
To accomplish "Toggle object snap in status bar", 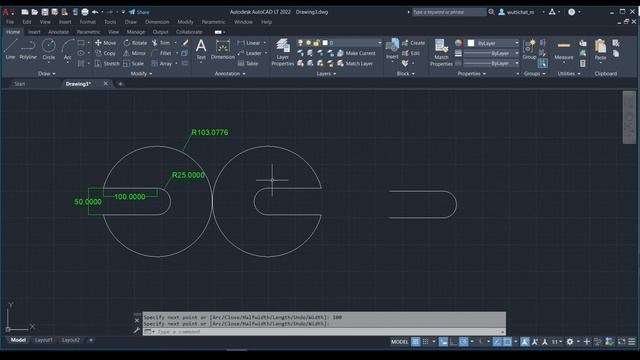I will tap(507, 342).
